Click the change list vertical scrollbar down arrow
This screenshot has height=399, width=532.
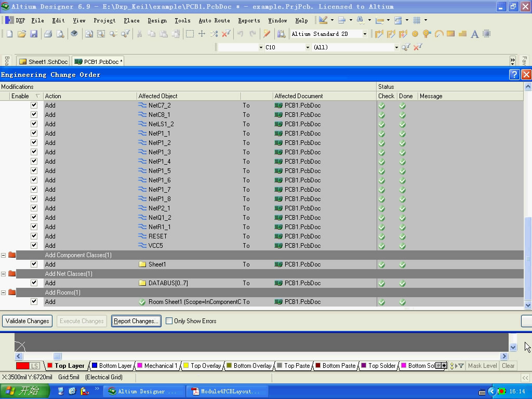(x=528, y=305)
